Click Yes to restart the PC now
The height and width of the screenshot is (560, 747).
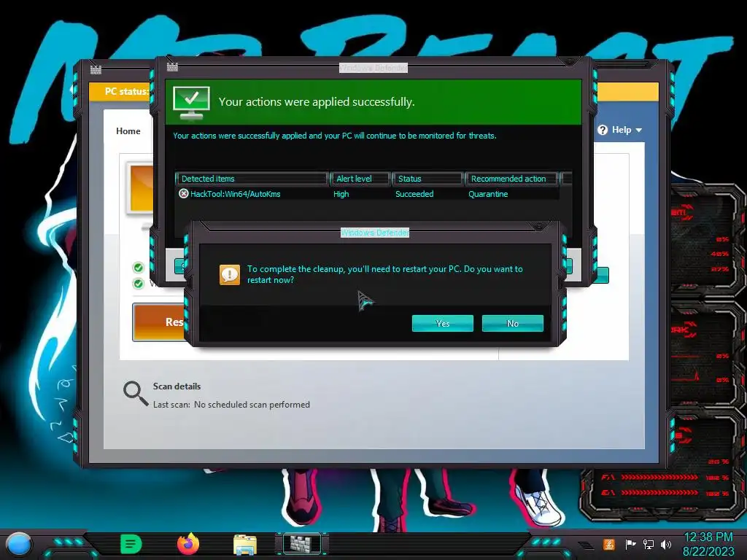(x=443, y=323)
